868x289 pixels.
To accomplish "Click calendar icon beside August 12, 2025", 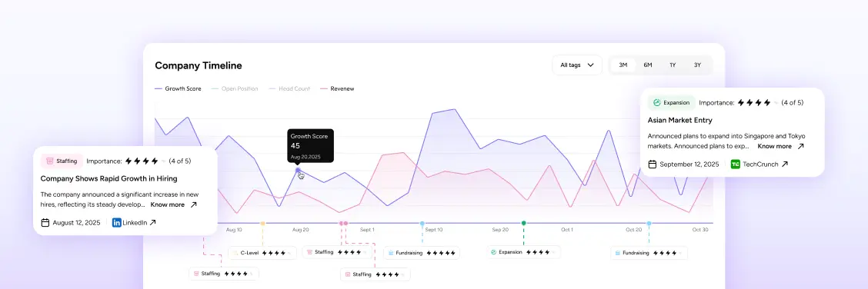I will pos(45,223).
